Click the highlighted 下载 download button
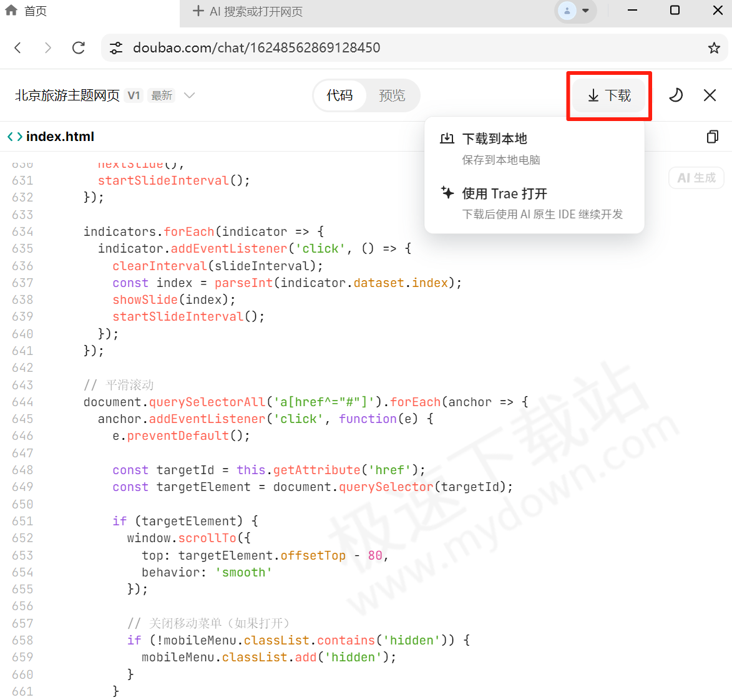Image resolution: width=732 pixels, height=700 pixels. tap(608, 95)
